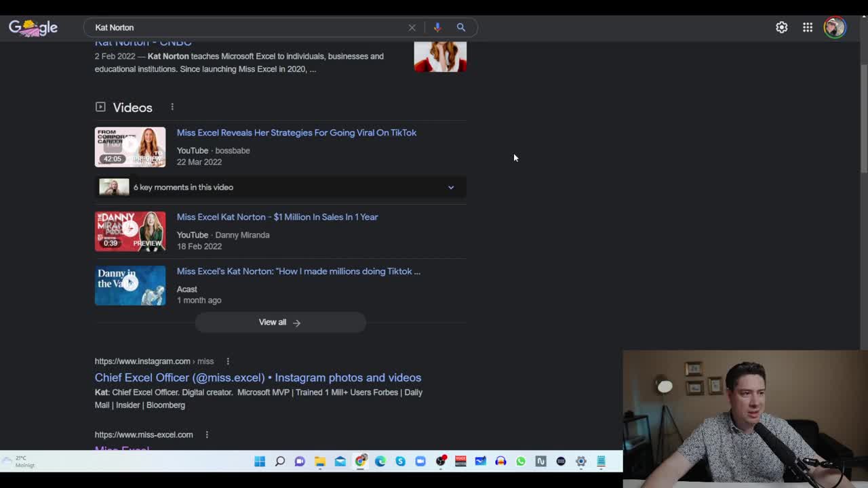
Task: Open Zoom from the taskbar
Action: (420, 462)
